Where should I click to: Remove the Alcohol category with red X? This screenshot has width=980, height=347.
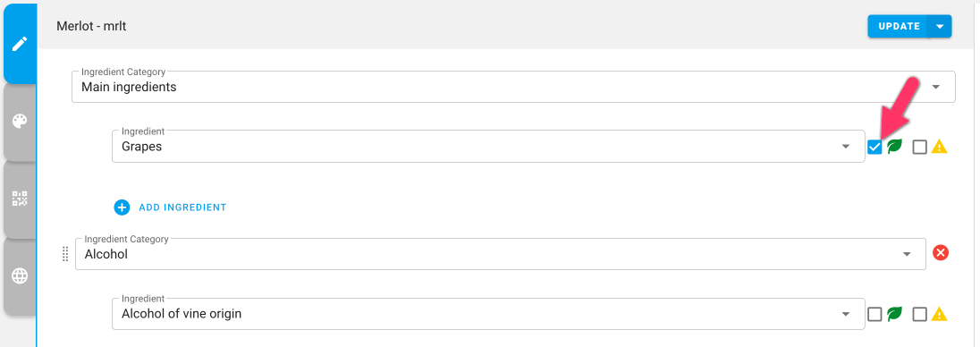click(x=941, y=252)
